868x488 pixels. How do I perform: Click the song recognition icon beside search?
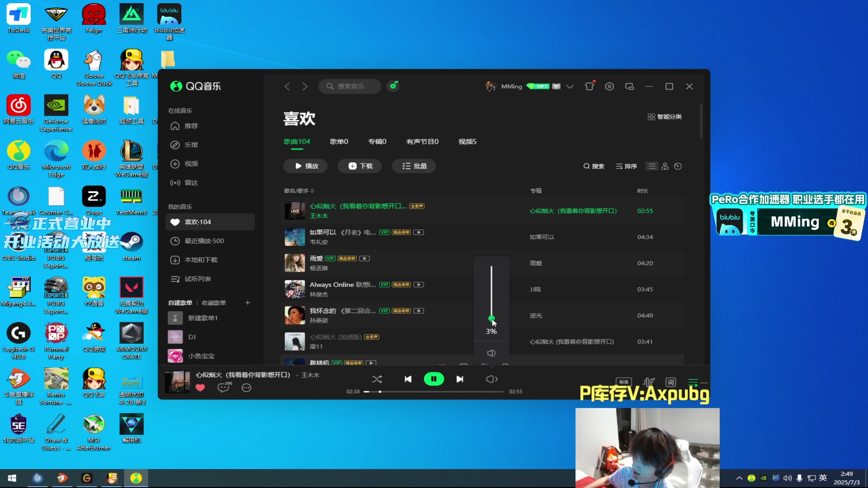[x=393, y=86]
